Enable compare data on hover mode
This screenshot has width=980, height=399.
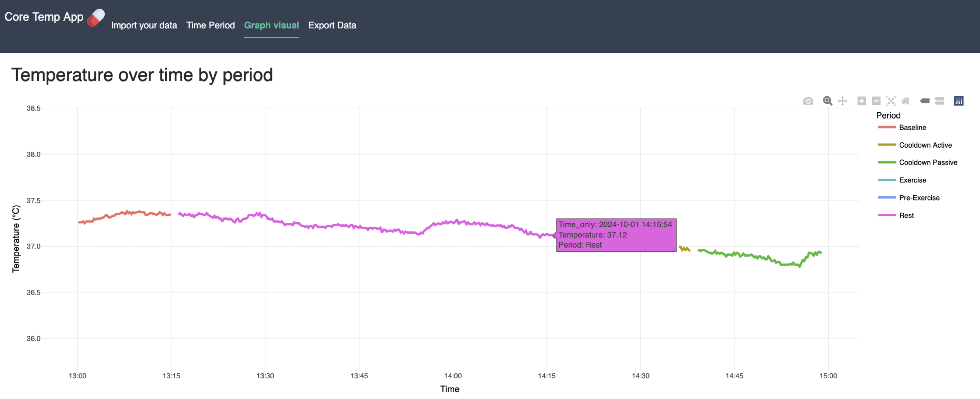click(939, 101)
